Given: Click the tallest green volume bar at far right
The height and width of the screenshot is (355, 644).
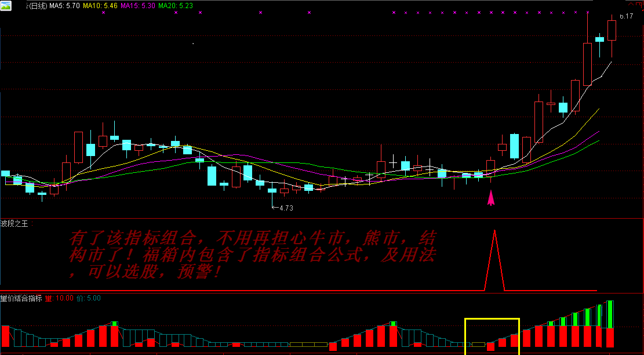Looking at the screenshot, I should click(x=611, y=314).
